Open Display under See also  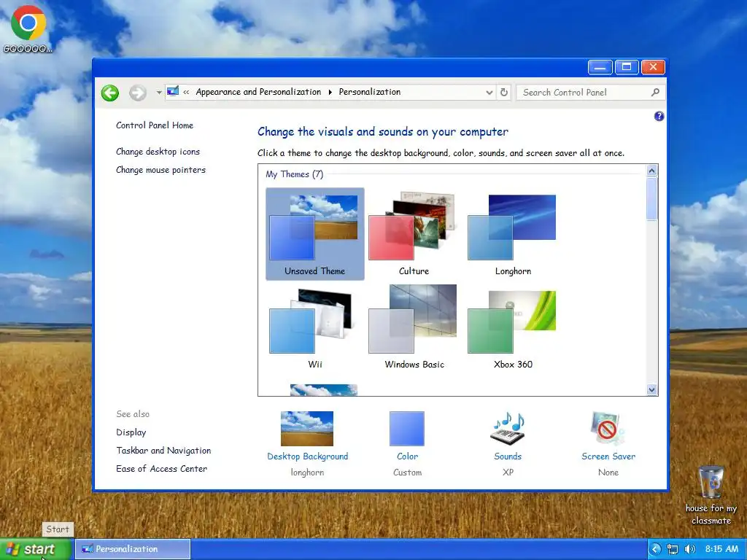(x=131, y=432)
